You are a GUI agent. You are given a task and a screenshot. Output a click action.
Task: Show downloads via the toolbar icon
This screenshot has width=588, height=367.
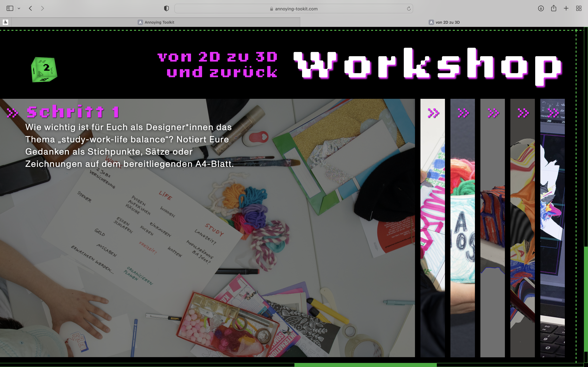pos(541,9)
